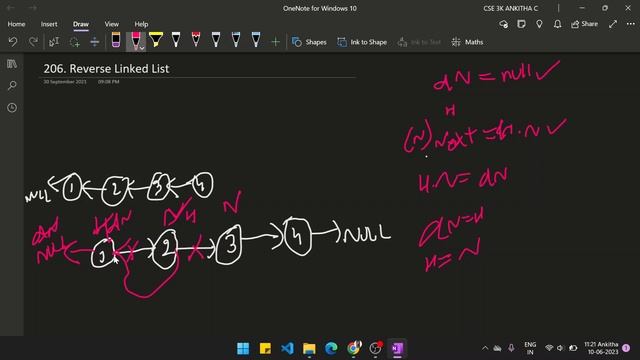640x360 pixels.
Task: Expand hidden system tray icons
Action: pyautogui.click(x=485, y=348)
